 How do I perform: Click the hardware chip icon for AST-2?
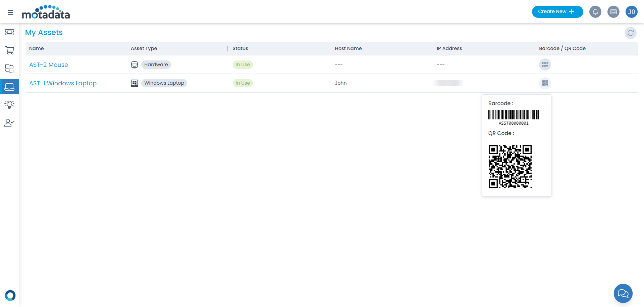click(135, 64)
